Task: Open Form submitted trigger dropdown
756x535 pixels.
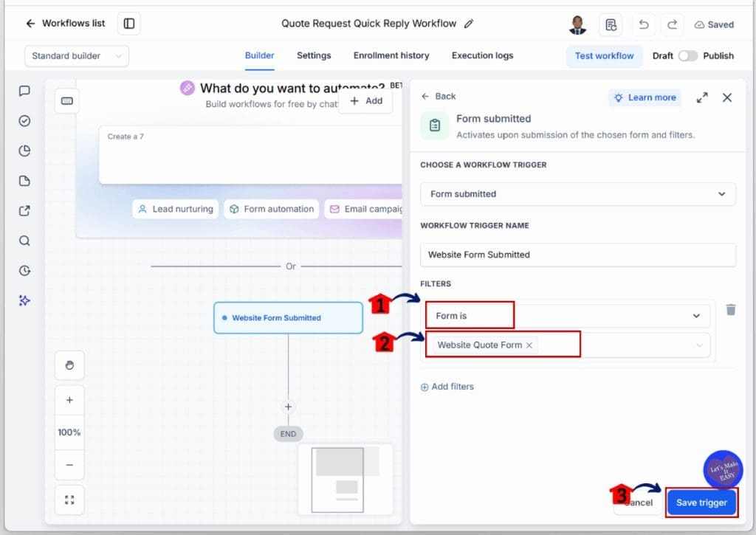Action: 577,194
